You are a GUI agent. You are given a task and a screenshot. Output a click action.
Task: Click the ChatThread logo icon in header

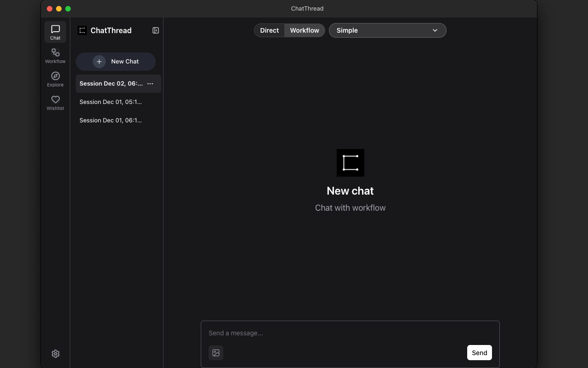pyautogui.click(x=82, y=30)
